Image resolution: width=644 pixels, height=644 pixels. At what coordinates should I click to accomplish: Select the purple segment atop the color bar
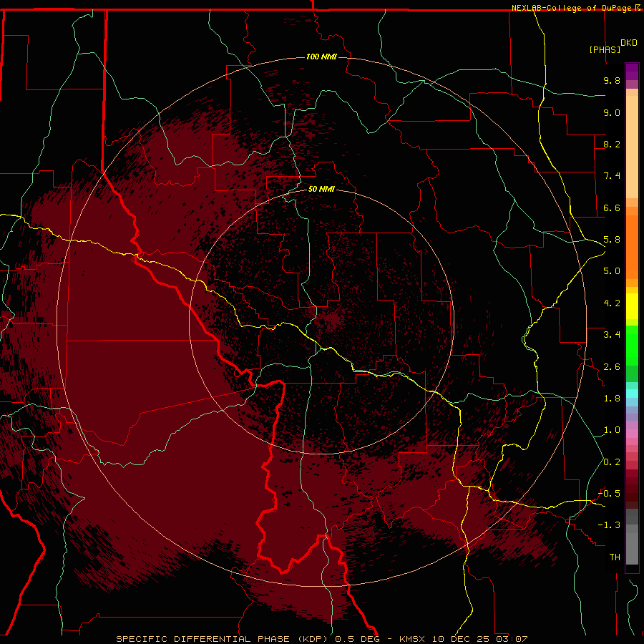[632, 72]
